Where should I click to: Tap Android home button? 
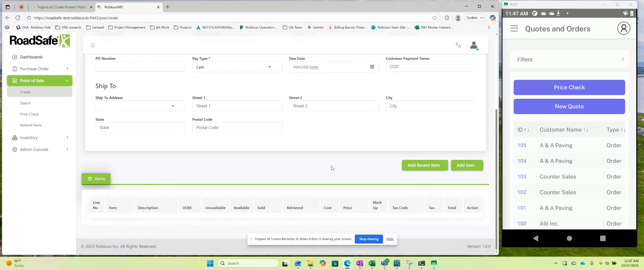(569, 238)
